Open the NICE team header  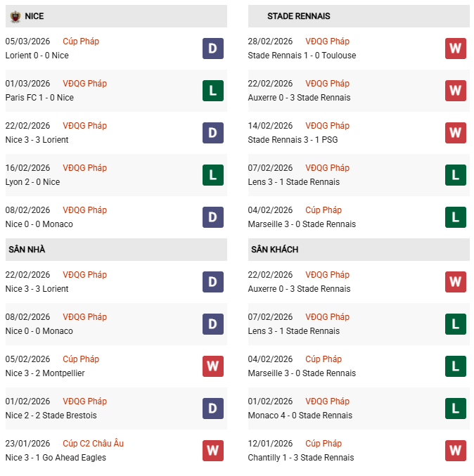pyautogui.click(x=34, y=16)
